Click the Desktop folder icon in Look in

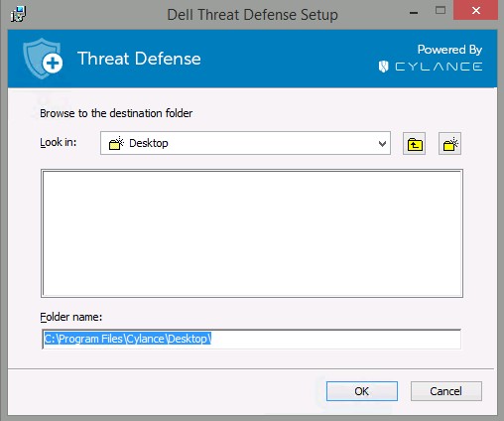pos(116,143)
